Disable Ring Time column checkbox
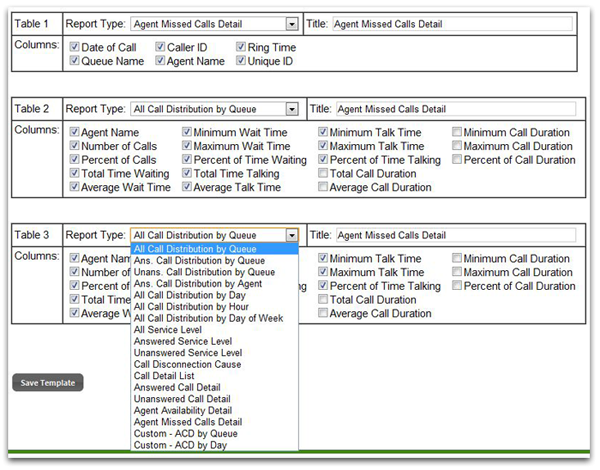The image size is (600, 470). click(x=242, y=47)
